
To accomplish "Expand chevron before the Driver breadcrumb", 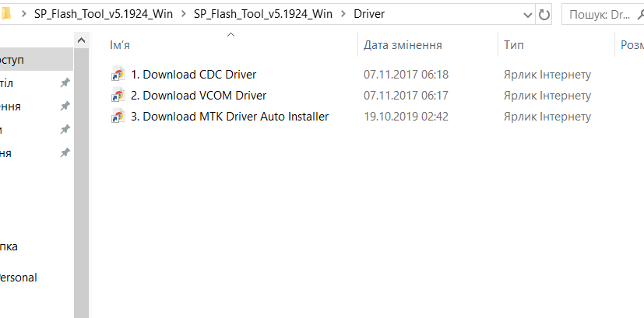I will point(343,14).
